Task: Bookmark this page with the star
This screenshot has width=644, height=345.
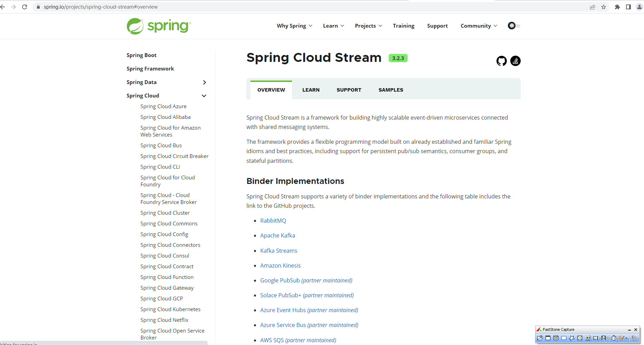Action: click(x=604, y=7)
